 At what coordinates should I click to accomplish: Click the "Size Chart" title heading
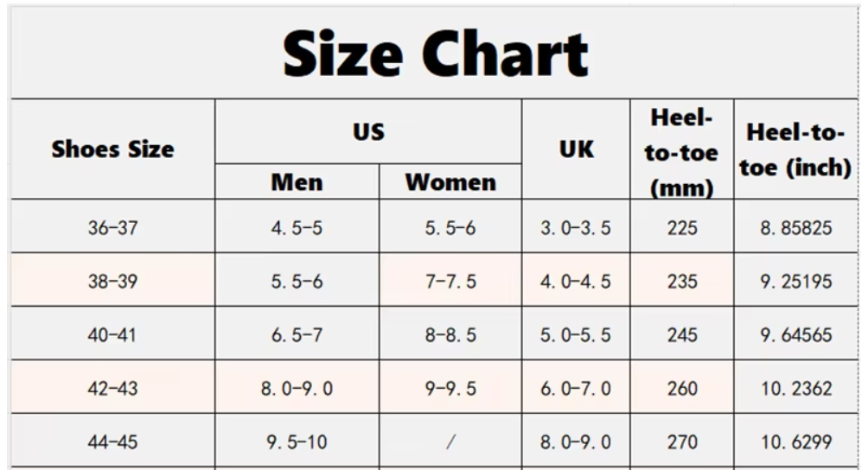(435, 54)
